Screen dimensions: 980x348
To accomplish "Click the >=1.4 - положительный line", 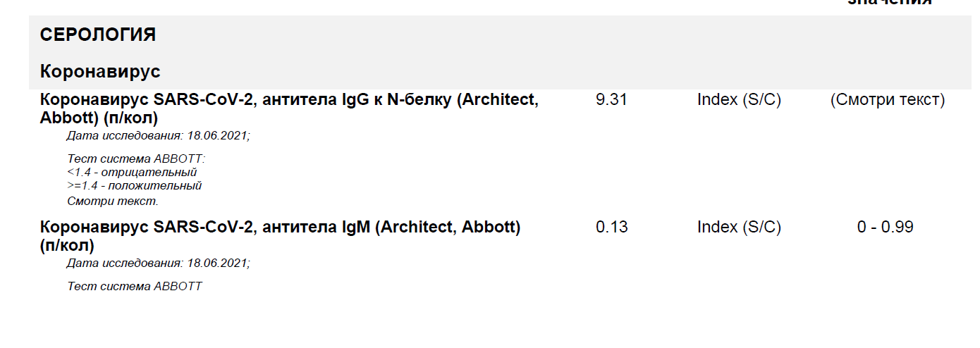I will tap(134, 186).
